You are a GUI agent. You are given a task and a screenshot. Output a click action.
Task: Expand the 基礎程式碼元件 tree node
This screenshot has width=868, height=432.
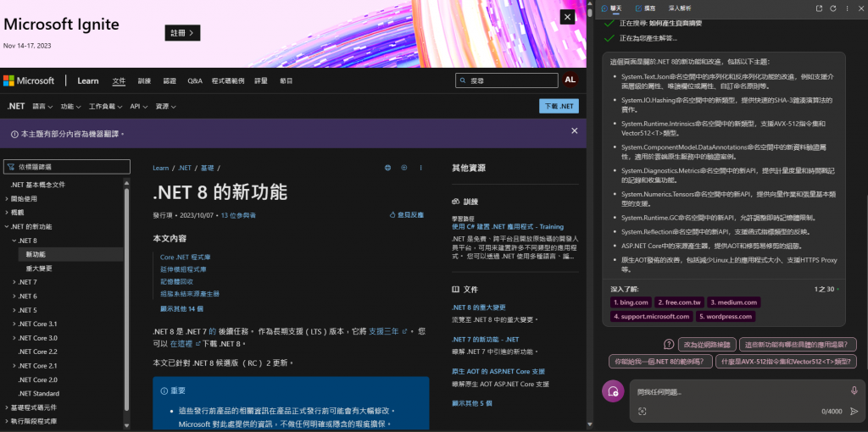point(7,407)
